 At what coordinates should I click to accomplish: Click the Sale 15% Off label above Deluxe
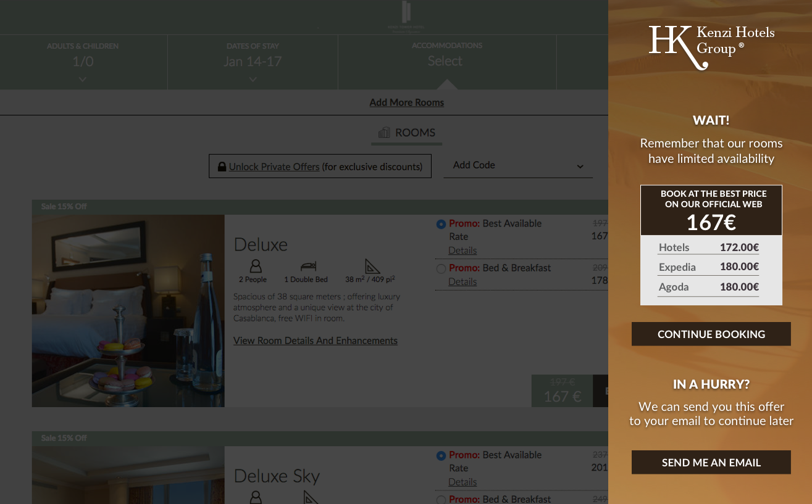(64, 207)
